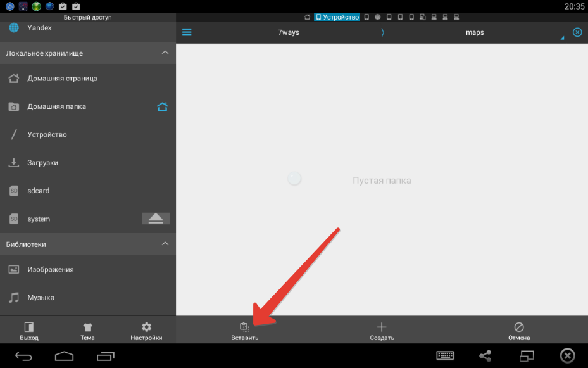This screenshot has height=368, width=588.
Task: Tap the Android back navigation button
Action: 23,356
